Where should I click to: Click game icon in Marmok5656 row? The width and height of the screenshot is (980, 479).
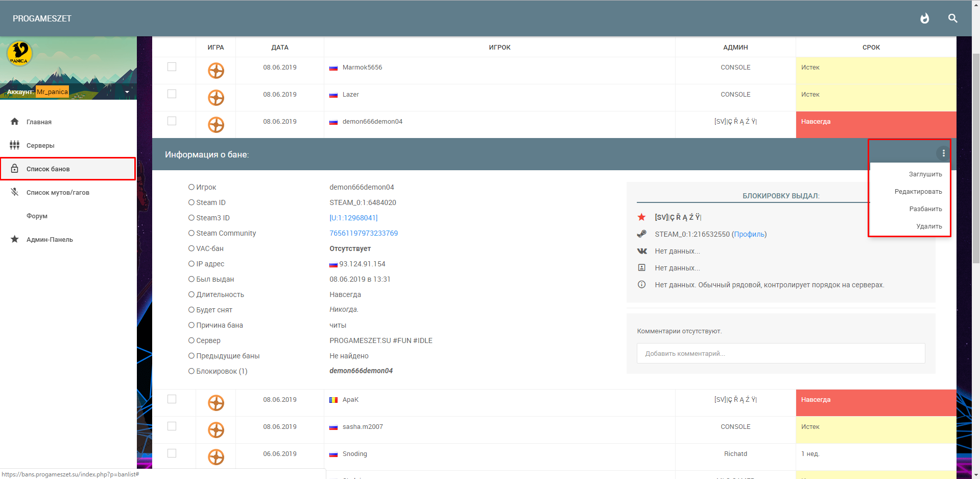pos(216,71)
